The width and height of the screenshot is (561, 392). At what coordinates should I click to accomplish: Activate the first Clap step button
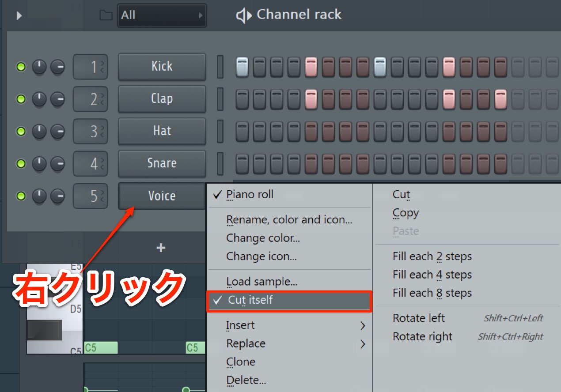[242, 99]
